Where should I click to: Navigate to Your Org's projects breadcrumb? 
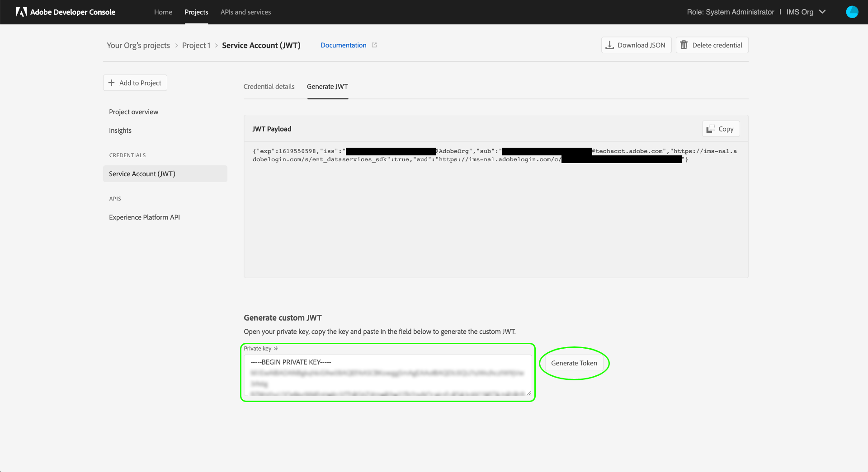138,45
